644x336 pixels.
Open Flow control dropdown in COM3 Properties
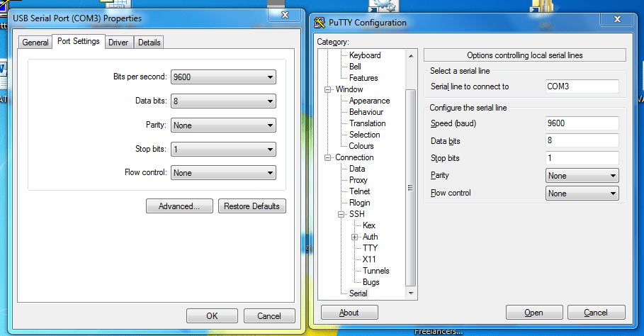pos(223,173)
